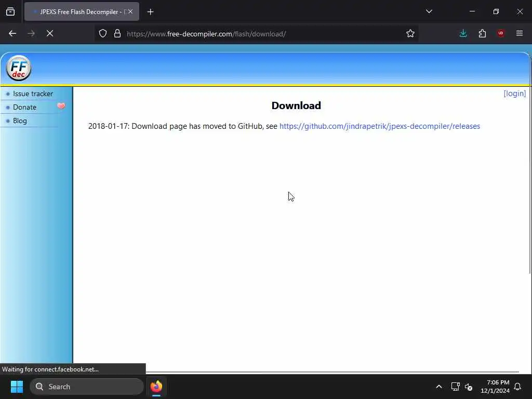Click the FFdec logo in header
The image size is (532, 399).
pyautogui.click(x=19, y=68)
